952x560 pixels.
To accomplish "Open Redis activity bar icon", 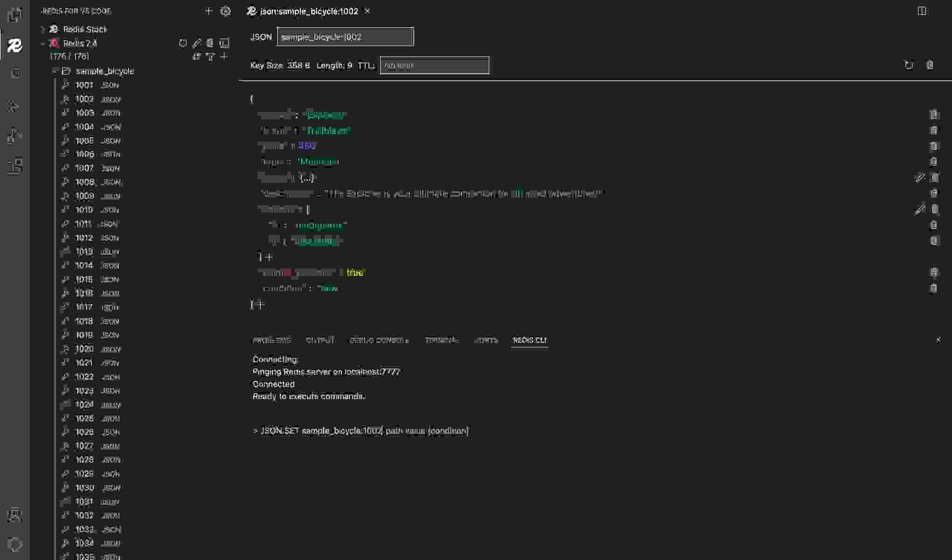I will (x=14, y=45).
